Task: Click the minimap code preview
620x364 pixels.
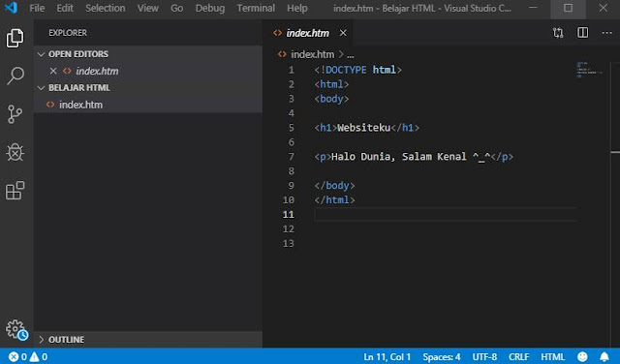Action: pos(589,70)
